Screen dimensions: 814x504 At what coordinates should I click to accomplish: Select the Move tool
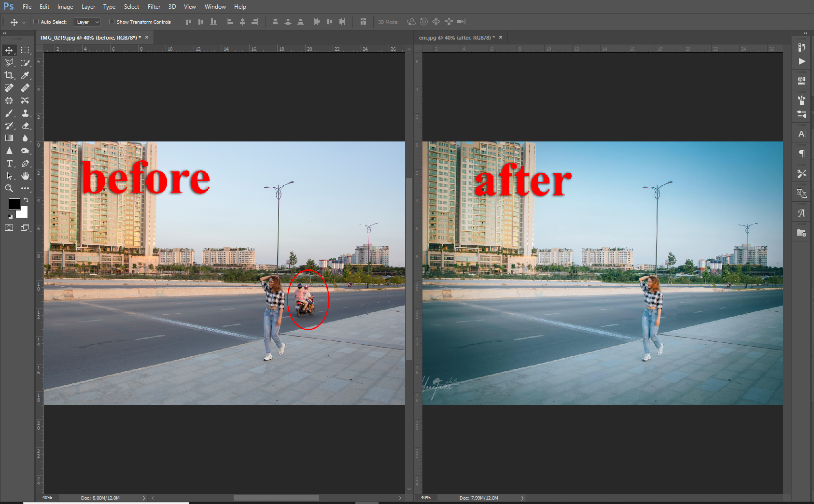(x=9, y=50)
